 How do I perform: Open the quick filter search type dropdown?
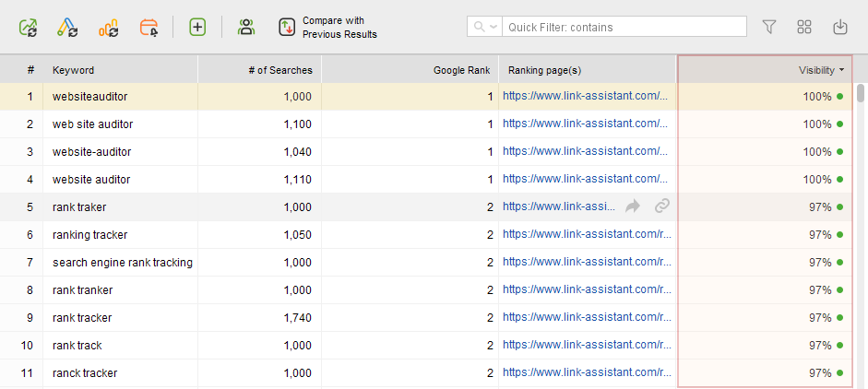coord(485,28)
